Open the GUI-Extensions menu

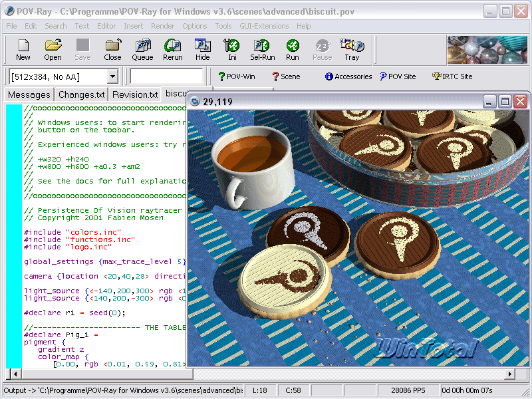click(265, 26)
